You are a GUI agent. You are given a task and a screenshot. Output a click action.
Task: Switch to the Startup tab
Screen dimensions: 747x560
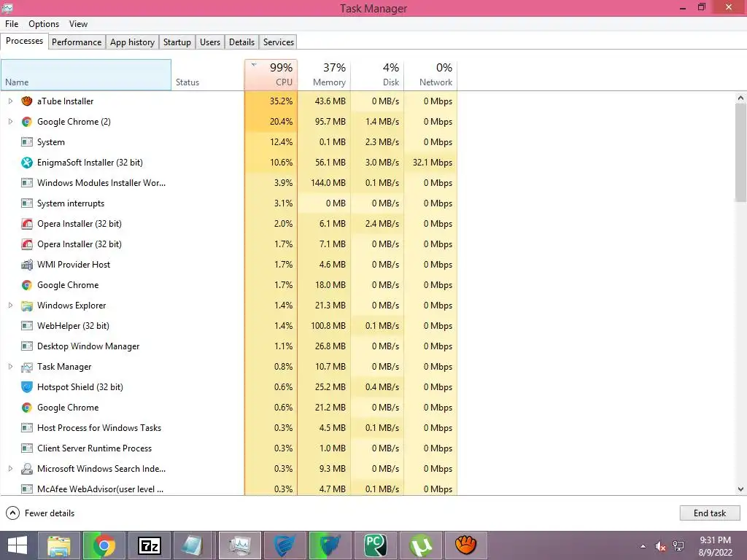177,42
